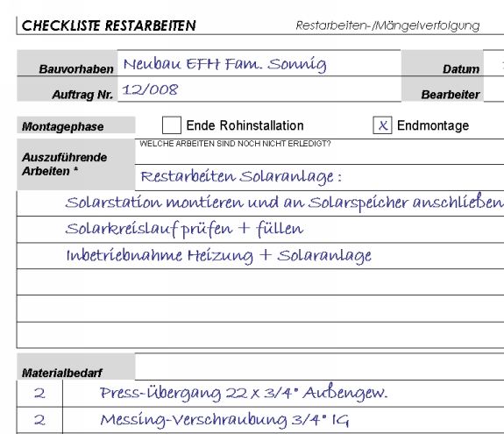
Task: Click the 'Auftrag Nr.' label
Action: (x=82, y=95)
